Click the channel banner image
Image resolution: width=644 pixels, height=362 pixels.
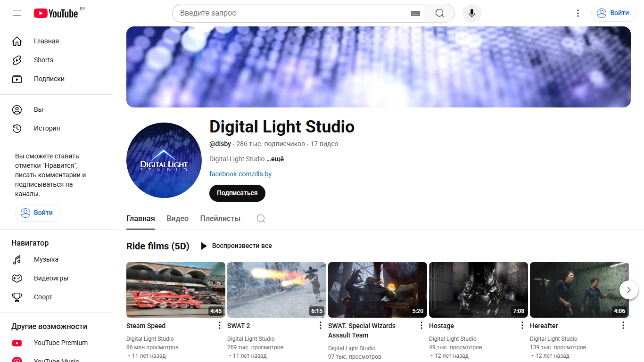[379, 67]
